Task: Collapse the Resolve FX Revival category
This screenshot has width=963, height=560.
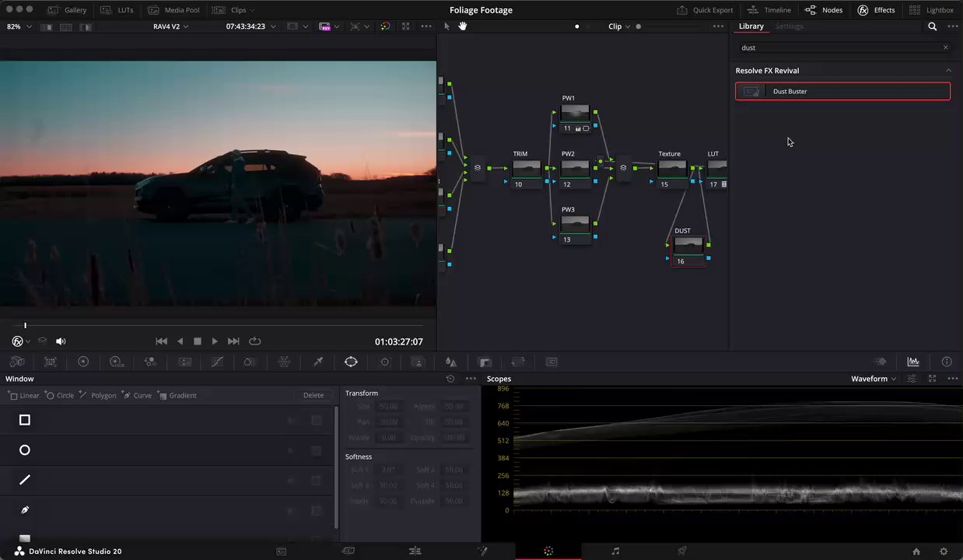Action: point(947,71)
